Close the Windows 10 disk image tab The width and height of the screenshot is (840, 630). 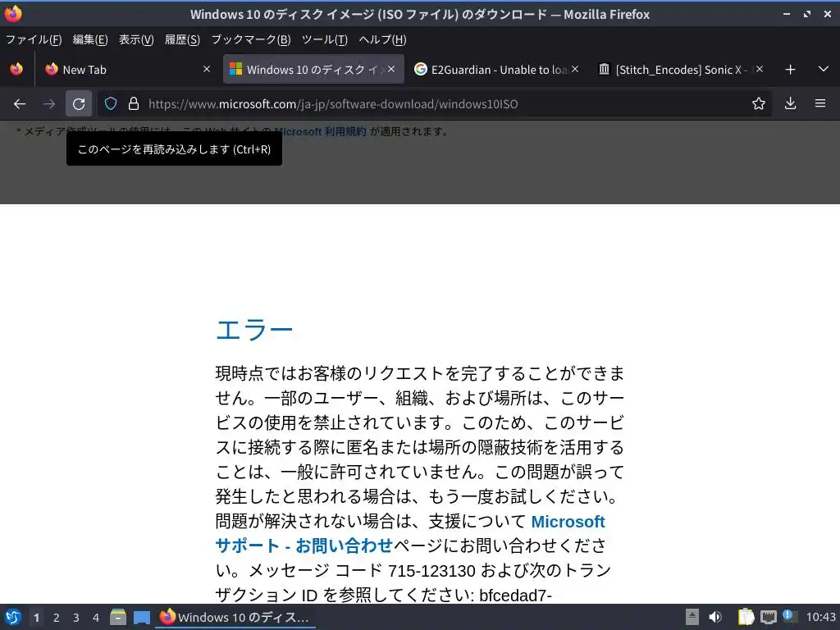391,69
